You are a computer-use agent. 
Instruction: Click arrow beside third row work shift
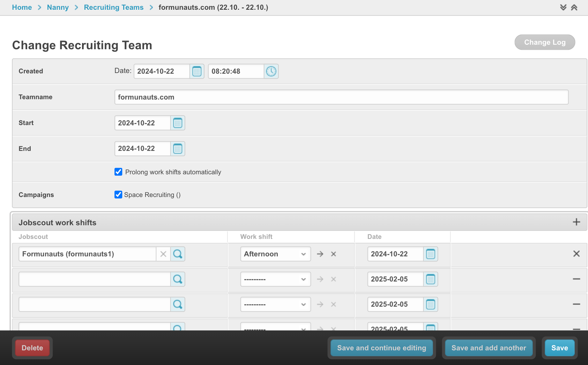320,304
